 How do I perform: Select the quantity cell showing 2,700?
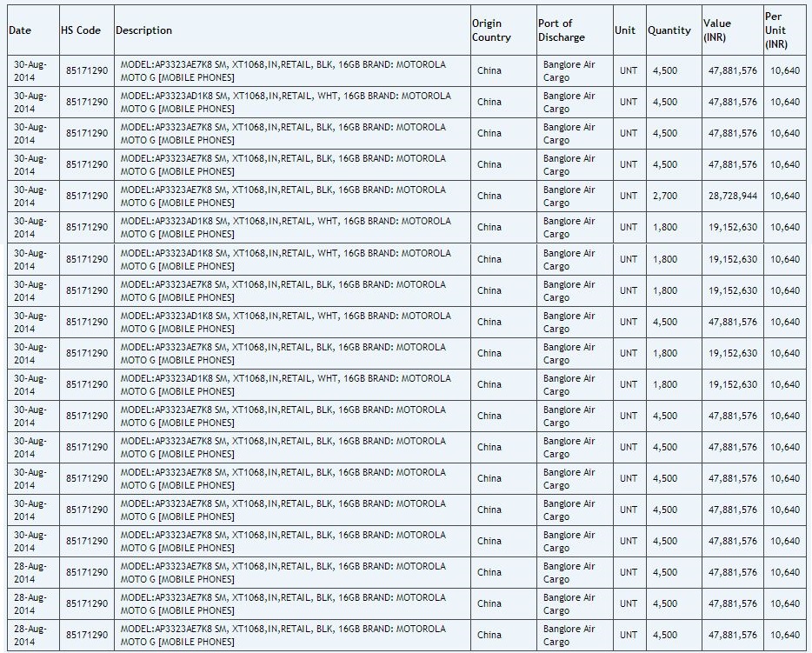665,197
